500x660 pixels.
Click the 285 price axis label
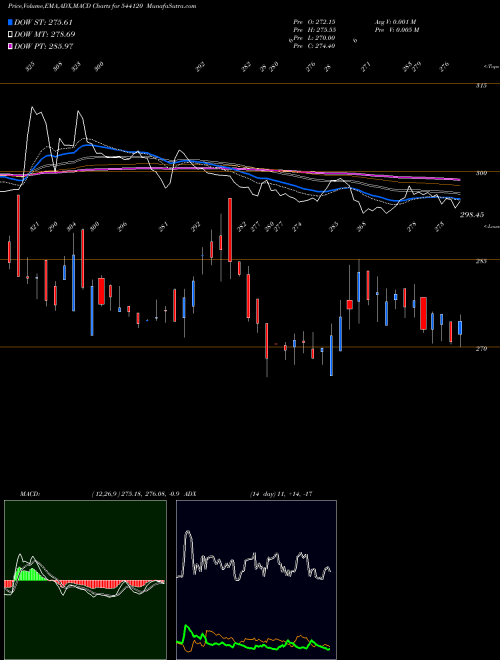(481, 261)
